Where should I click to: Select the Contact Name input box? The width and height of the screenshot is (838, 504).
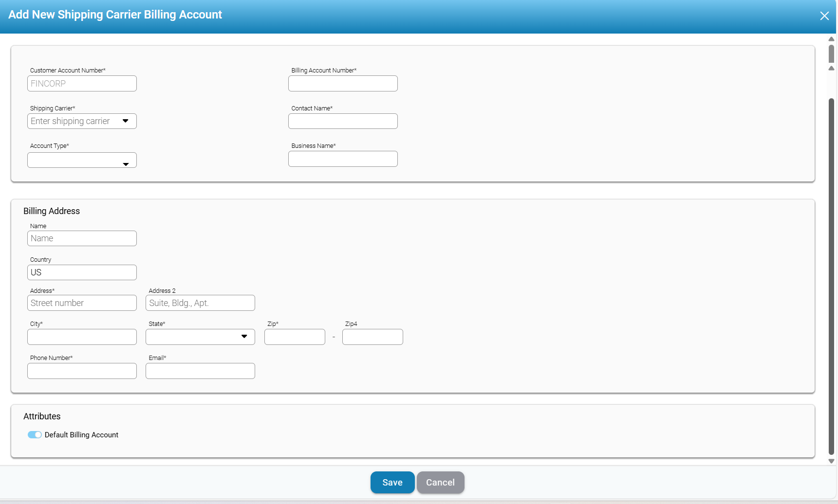[343, 121]
